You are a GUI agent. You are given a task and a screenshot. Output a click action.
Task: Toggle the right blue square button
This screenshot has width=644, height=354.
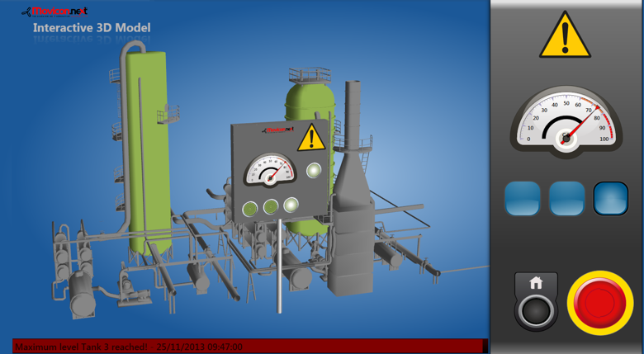coord(610,199)
